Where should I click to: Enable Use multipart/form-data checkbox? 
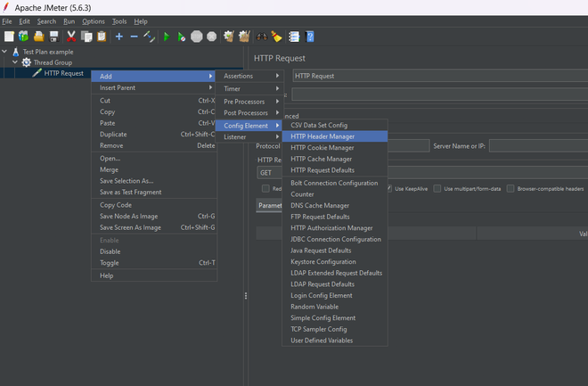pyautogui.click(x=437, y=188)
